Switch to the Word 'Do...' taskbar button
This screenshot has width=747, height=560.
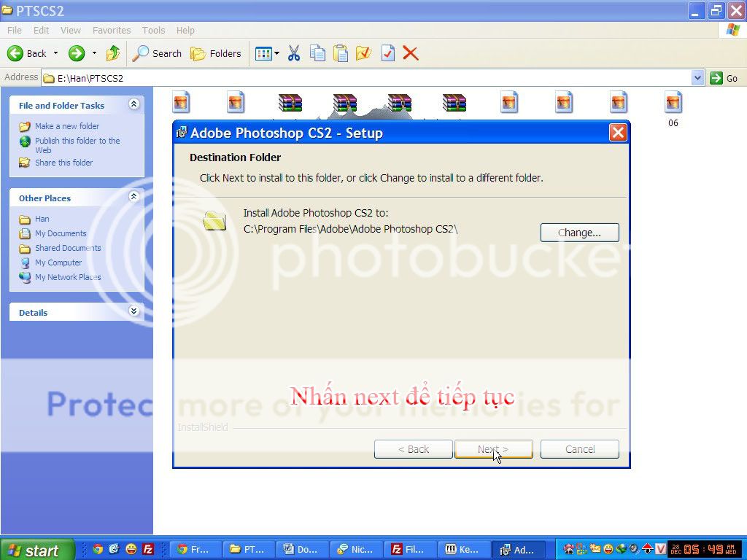pyautogui.click(x=304, y=550)
